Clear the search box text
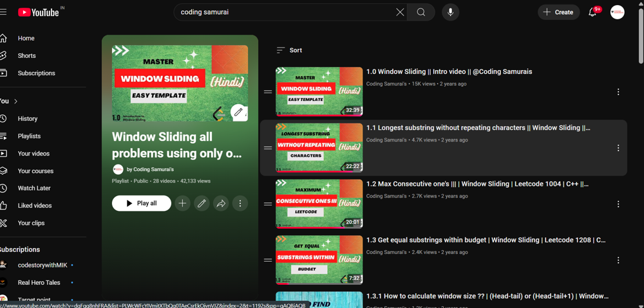The height and width of the screenshot is (308, 644). point(400,12)
